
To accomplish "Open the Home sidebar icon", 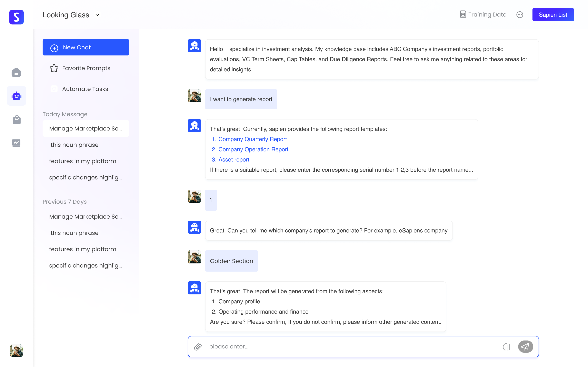I will (x=16, y=72).
